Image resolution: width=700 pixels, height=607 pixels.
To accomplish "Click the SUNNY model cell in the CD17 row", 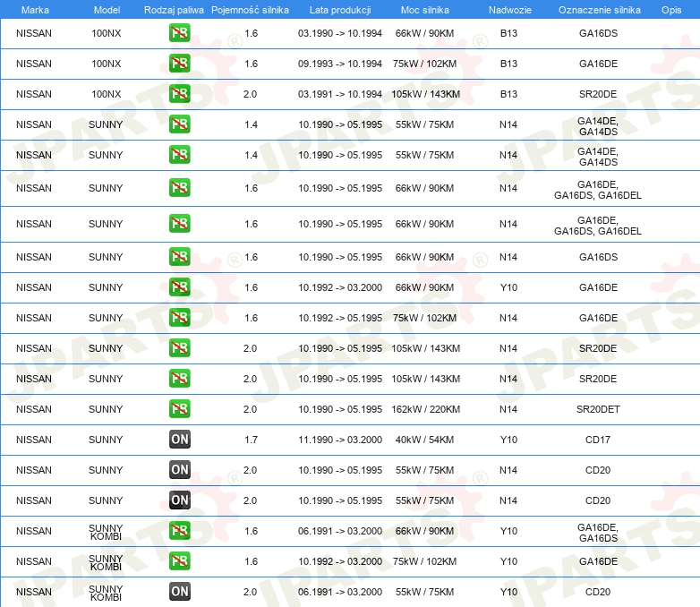I will (106, 440).
